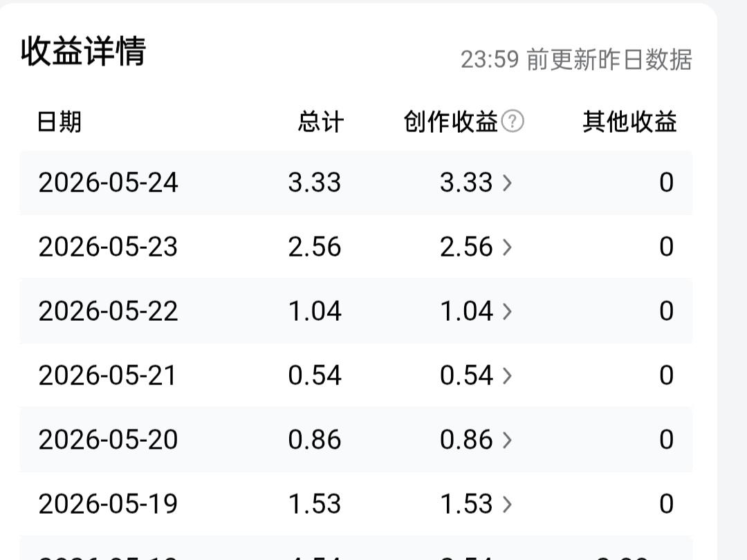Image resolution: width=747 pixels, height=560 pixels.
Task: Open the 创作收益 amount 3.33 link
Action: coord(466,183)
